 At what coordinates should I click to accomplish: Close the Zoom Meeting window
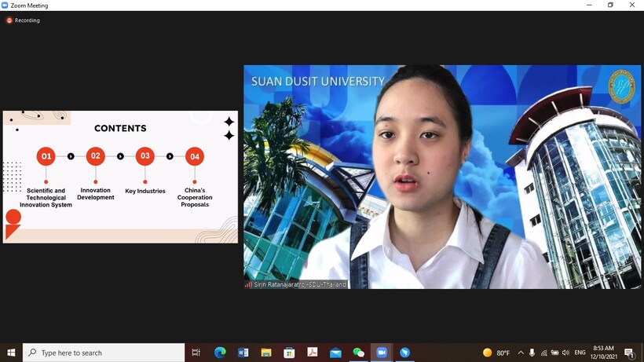pyautogui.click(x=632, y=5)
